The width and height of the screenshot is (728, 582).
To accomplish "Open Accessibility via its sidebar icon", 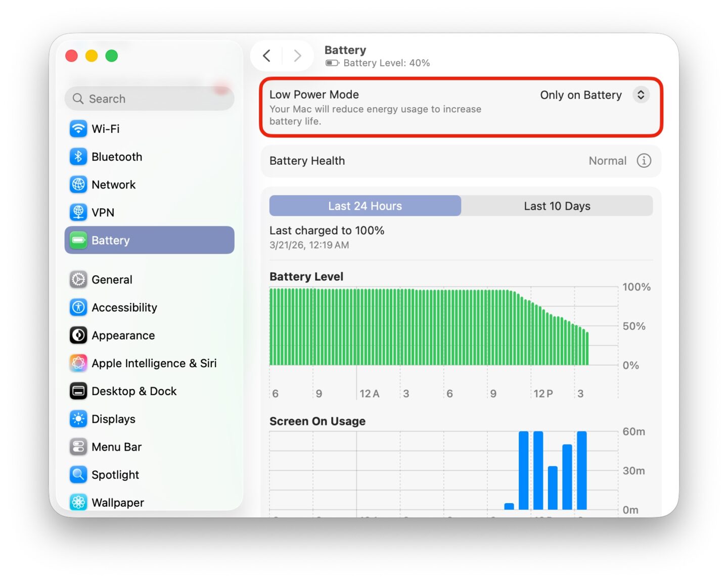I will (x=78, y=307).
